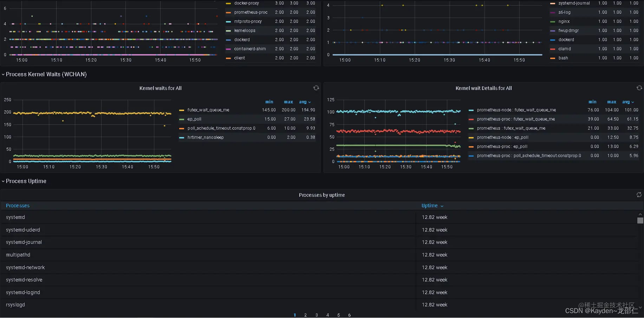Image resolution: width=644 pixels, height=318 pixels.
Task: Go to page 2 of processes table
Action: pyautogui.click(x=305, y=315)
